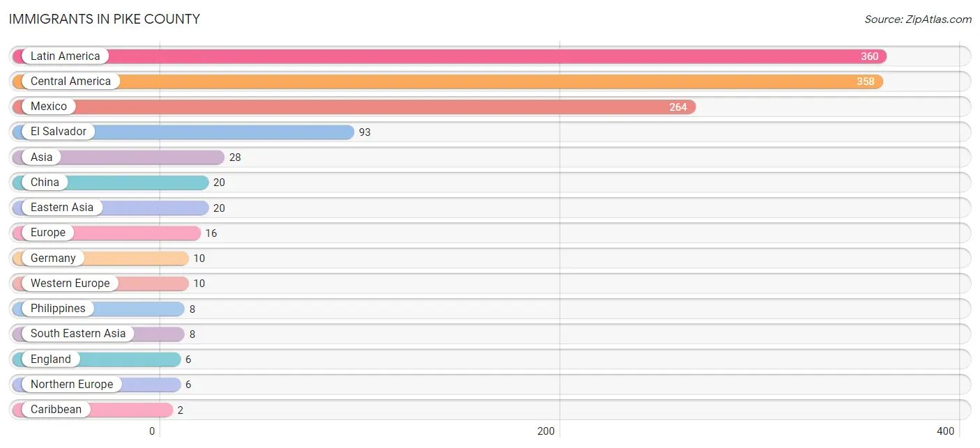Select the China teal bar
The height and width of the screenshot is (448, 980).
111,183
